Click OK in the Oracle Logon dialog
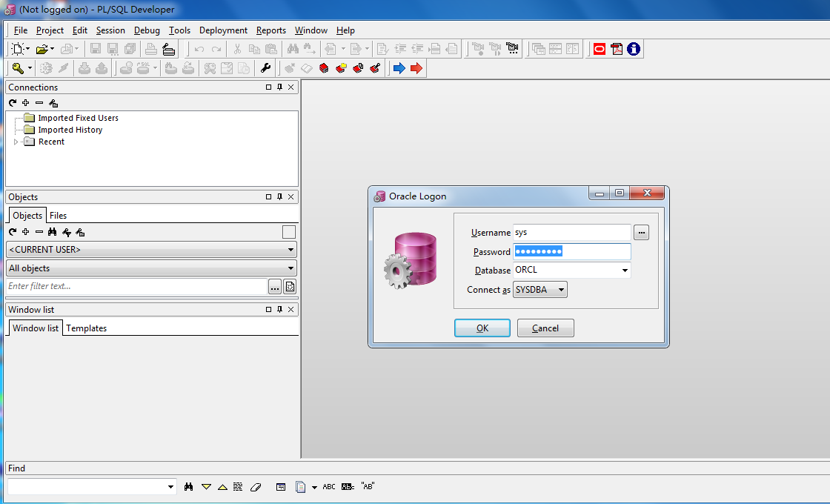 tap(482, 328)
